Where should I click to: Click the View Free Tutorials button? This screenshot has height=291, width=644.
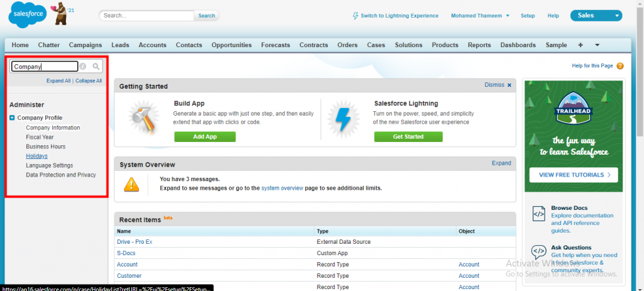click(574, 175)
